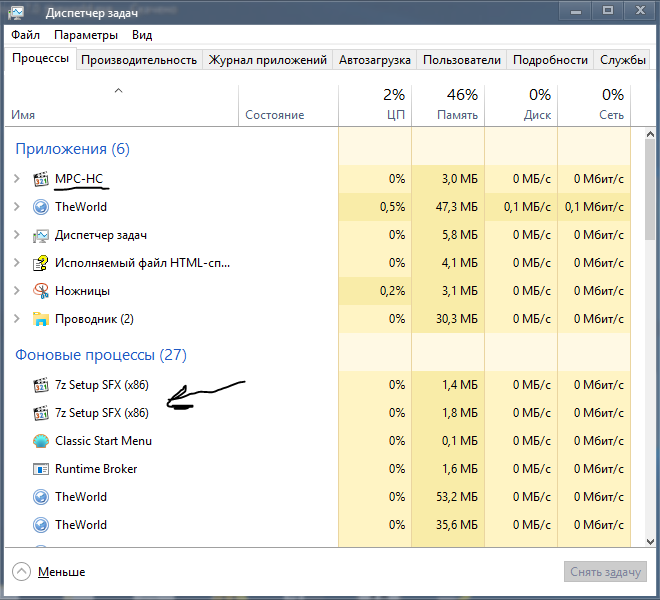Click the MPC-HC application icon
The height and width of the screenshot is (600, 660).
click(41, 179)
